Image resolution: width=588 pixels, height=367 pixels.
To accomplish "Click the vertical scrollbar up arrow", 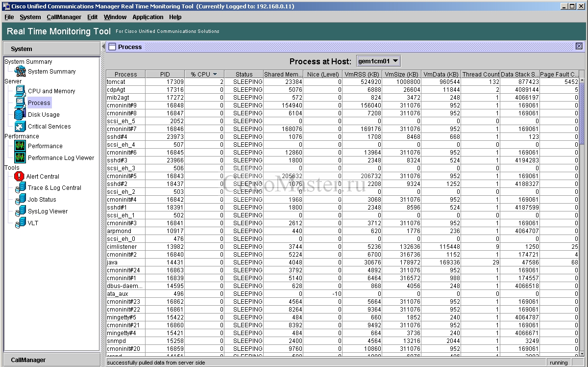I will [x=582, y=80].
